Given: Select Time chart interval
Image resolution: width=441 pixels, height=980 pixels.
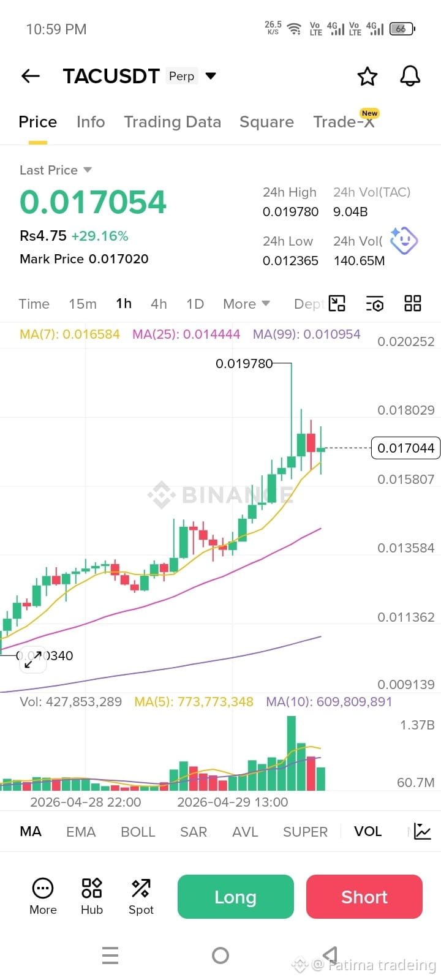Looking at the screenshot, I should click(34, 304).
